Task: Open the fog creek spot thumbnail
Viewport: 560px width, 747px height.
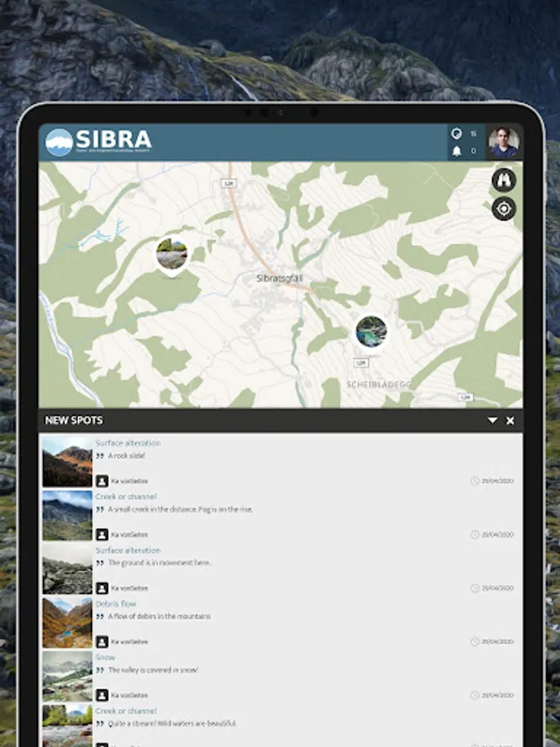Action: [x=67, y=515]
